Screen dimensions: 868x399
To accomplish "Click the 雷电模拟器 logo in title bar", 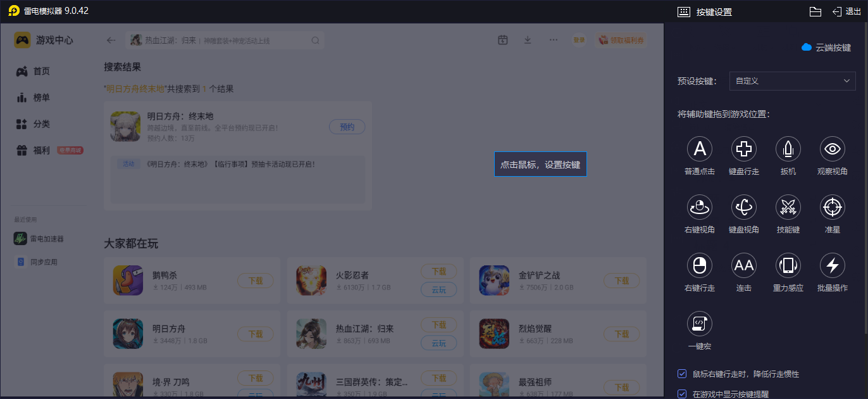I will coord(14,11).
